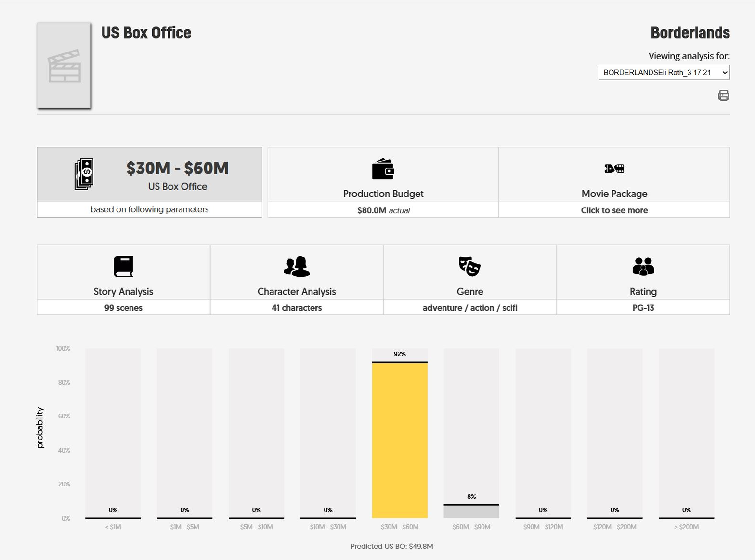This screenshot has height=560, width=755.
Task: Click the 'US Box Office' page heading
Action: coord(146,33)
